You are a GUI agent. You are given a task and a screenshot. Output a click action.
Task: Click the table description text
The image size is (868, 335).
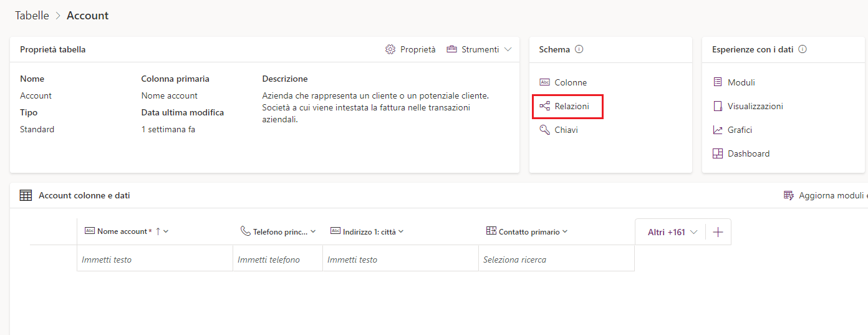[376, 107]
